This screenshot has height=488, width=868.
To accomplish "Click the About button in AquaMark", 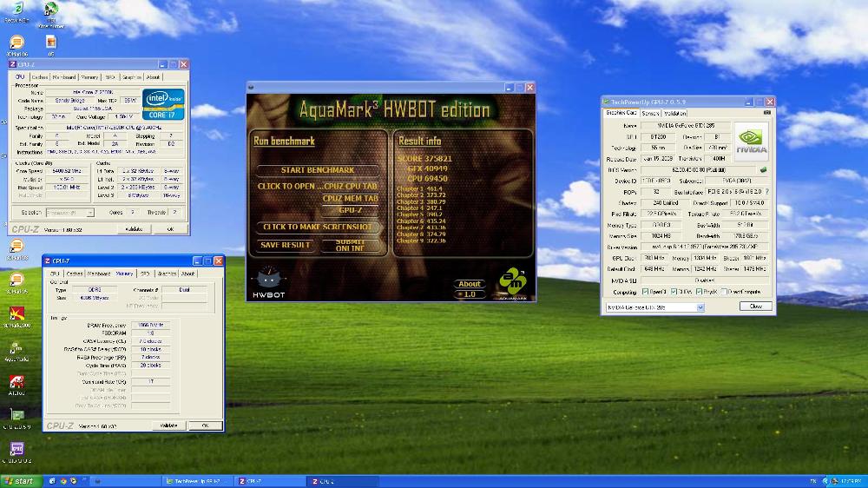I will point(470,284).
